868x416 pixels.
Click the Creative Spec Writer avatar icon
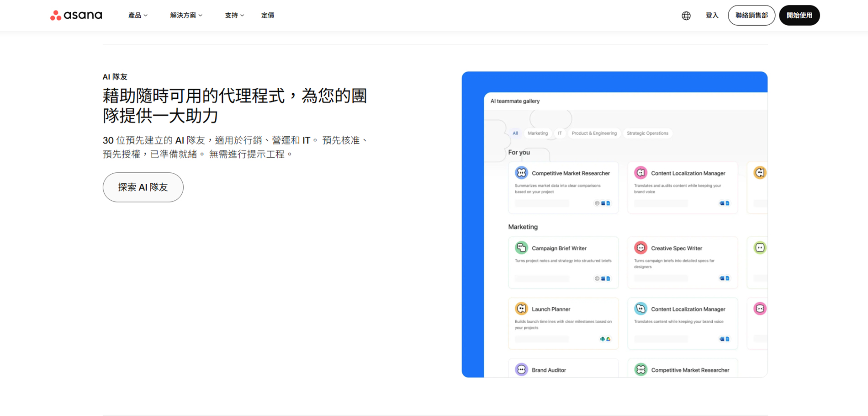click(x=640, y=248)
